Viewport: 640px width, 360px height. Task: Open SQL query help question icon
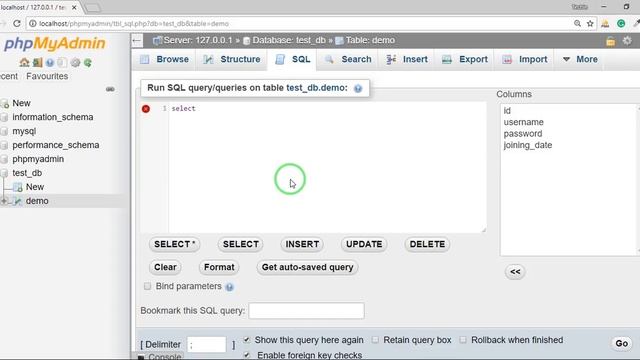[358, 89]
